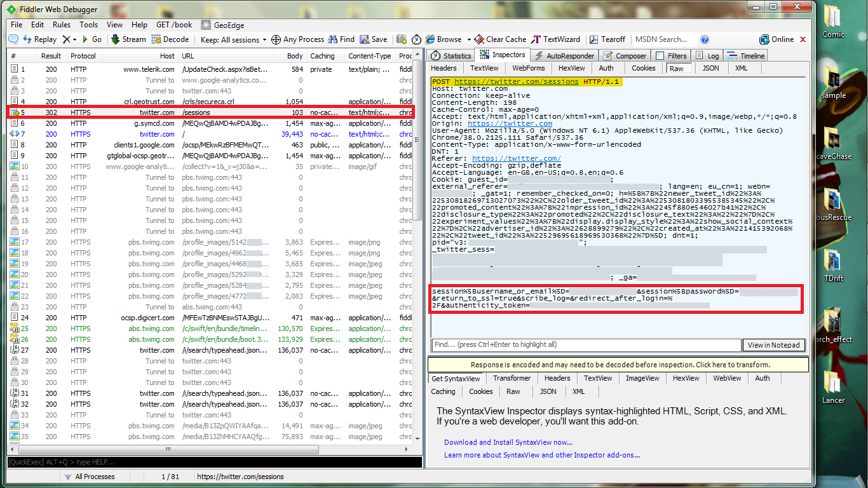Open the Browse dropdown arrow

pos(469,39)
